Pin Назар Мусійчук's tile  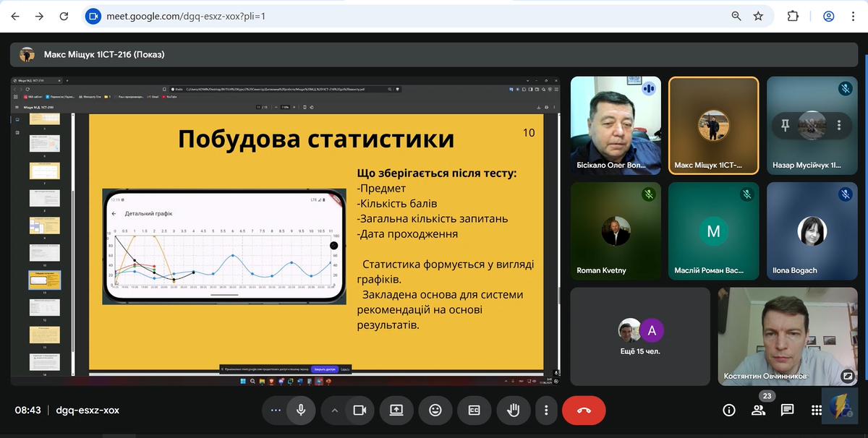[785, 125]
